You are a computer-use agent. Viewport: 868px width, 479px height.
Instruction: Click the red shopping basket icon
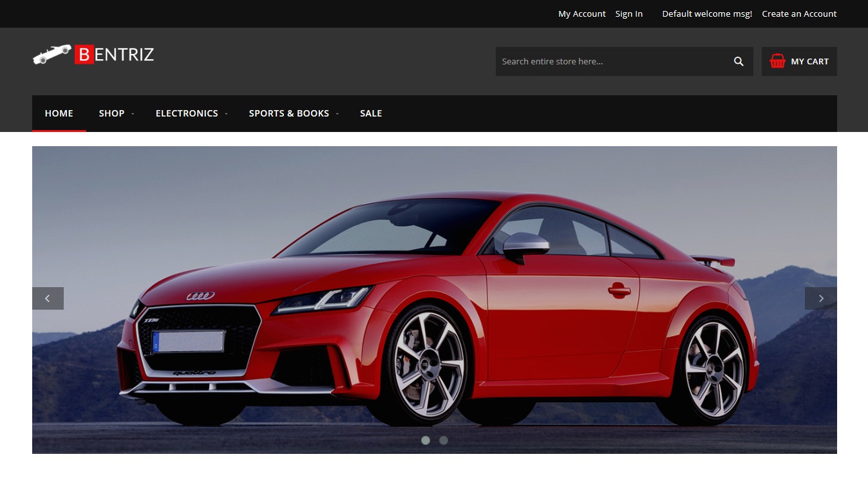(x=777, y=61)
